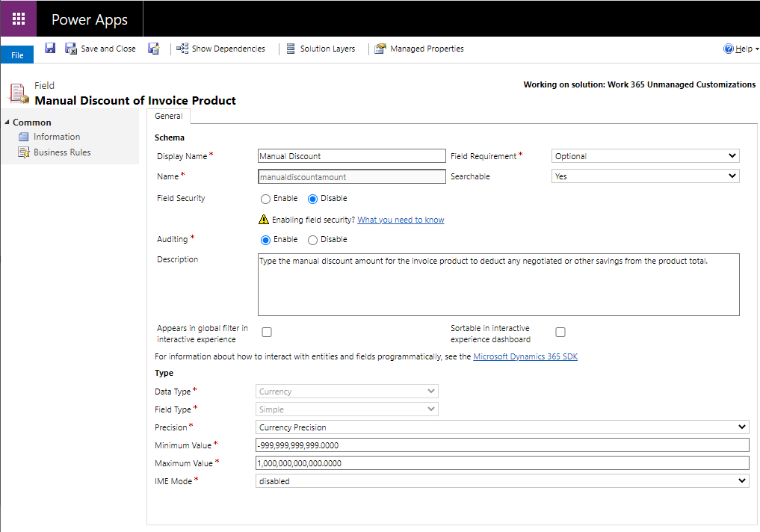Open the Field Requirement dropdown
This screenshot has height=532, width=760.
tap(645, 156)
